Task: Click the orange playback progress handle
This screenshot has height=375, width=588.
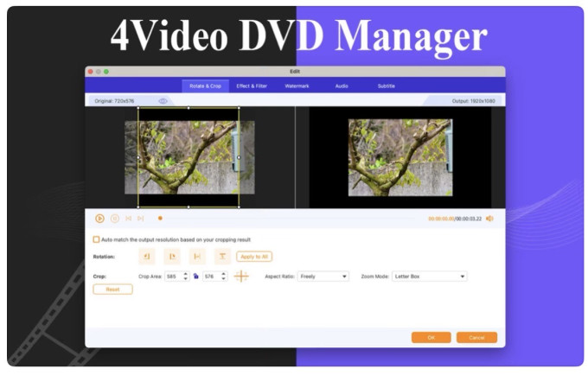Action: pyautogui.click(x=160, y=218)
